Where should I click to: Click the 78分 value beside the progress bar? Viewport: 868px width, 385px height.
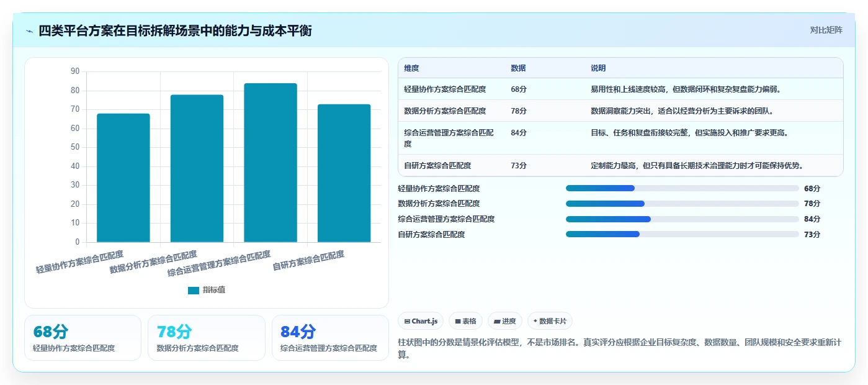[812, 204]
